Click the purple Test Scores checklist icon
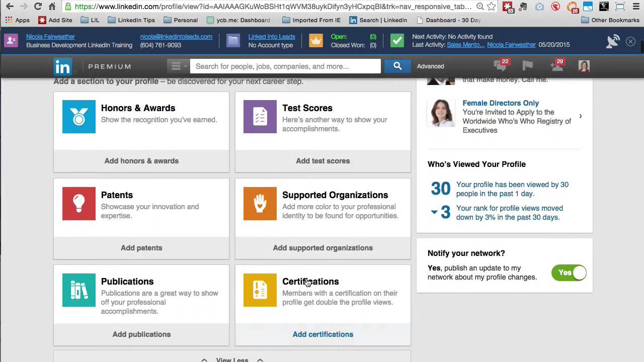Screen dimensions: 644x362 [260, 117]
